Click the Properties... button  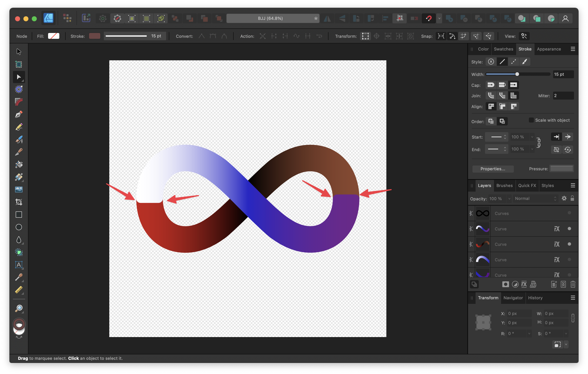(493, 169)
